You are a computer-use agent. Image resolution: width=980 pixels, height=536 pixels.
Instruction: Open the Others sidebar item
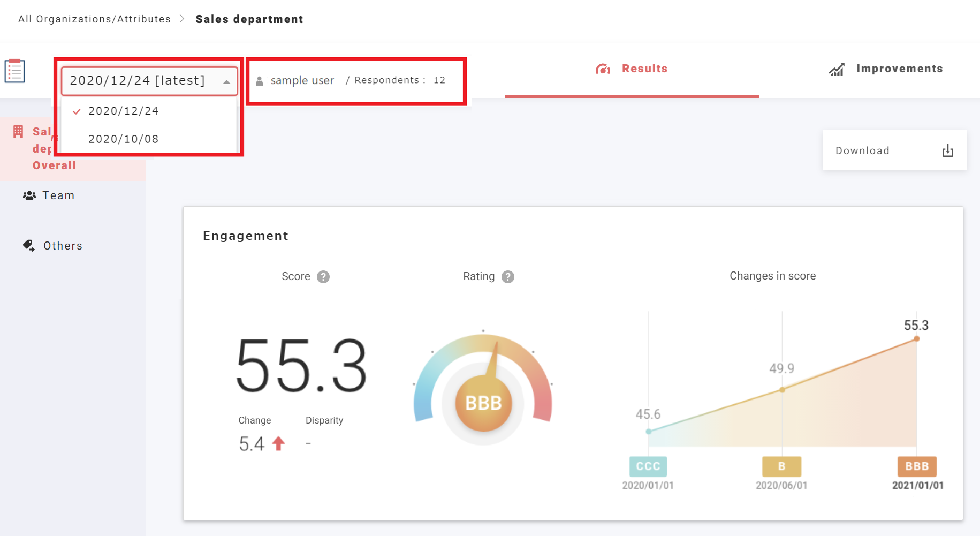63,246
